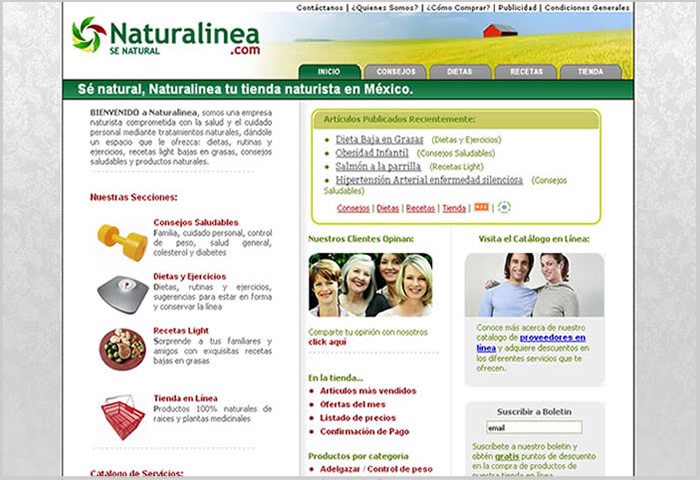Screen dimensions: 700x480
Task: Open Adelgazar / Control de peso category
Action: [x=376, y=469]
